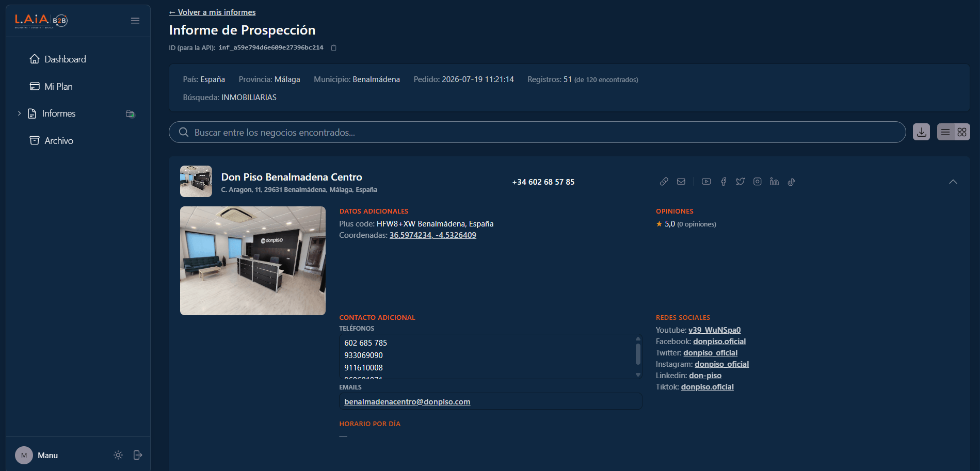Screen dimensions: 980x471
Task: Click the email envelope icon
Action: pos(681,182)
